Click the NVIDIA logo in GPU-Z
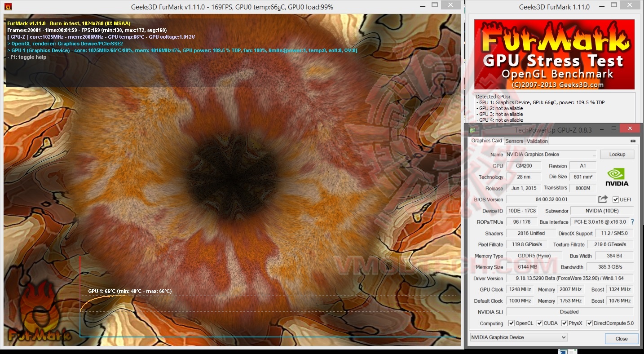The height and width of the screenshot is (354, 644). (617, 177)
